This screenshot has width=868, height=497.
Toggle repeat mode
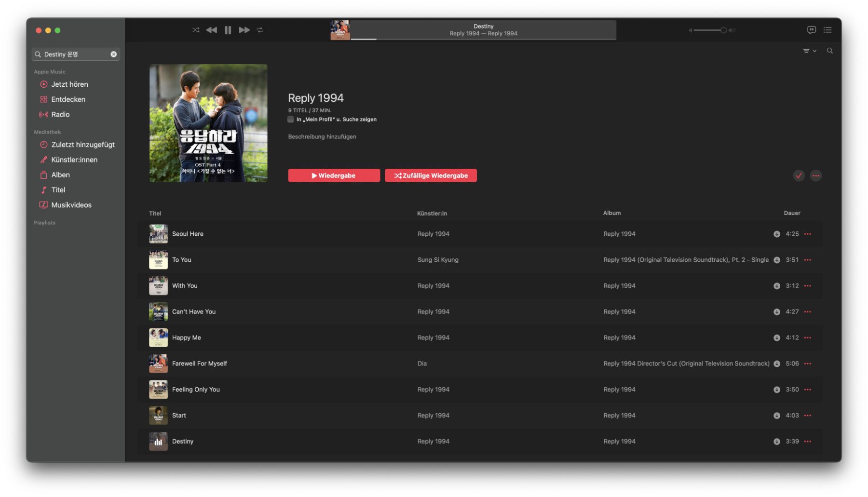tap(260, 30)
